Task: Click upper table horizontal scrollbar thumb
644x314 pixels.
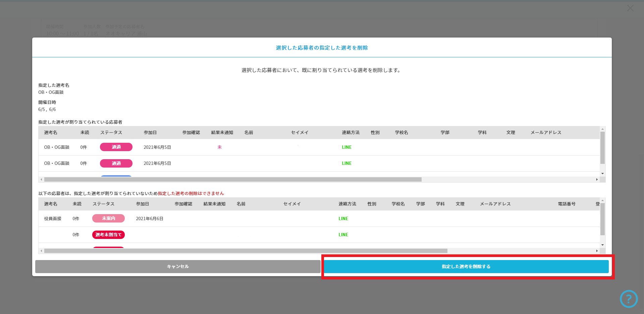Action: click(233, 180)
